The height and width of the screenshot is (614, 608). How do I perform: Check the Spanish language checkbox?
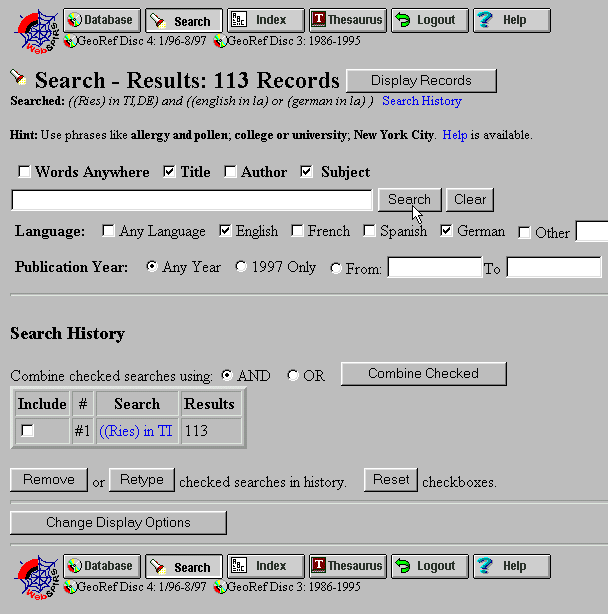click(369, 231)
